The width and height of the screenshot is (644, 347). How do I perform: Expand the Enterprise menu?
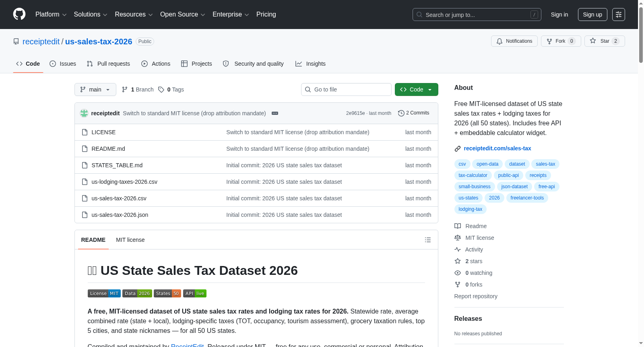point(231,15)
